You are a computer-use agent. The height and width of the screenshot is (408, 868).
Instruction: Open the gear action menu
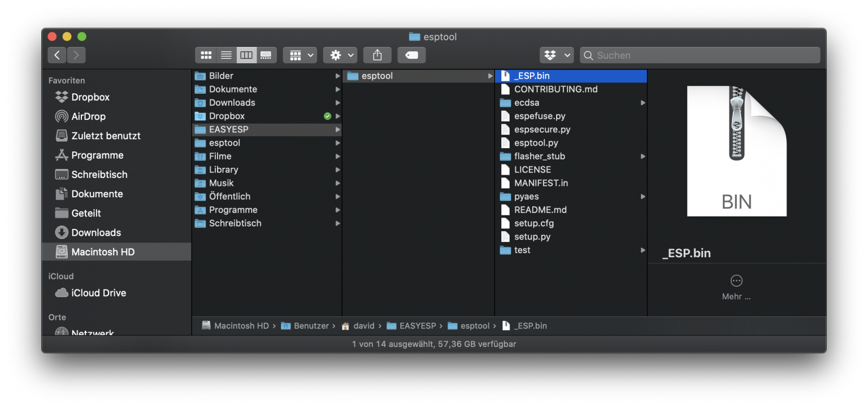click(340, 55)
